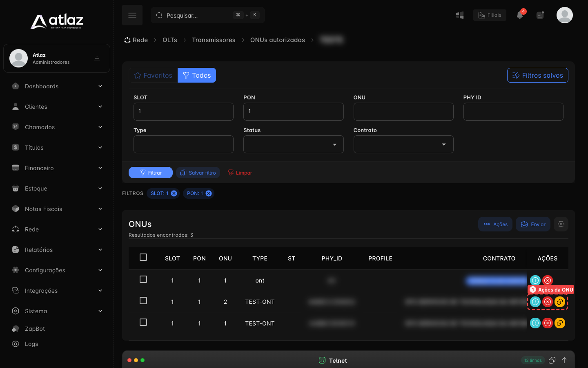Open the ONUs table settings gear
This screenshot has width=588, height=368.
point(561,224)
